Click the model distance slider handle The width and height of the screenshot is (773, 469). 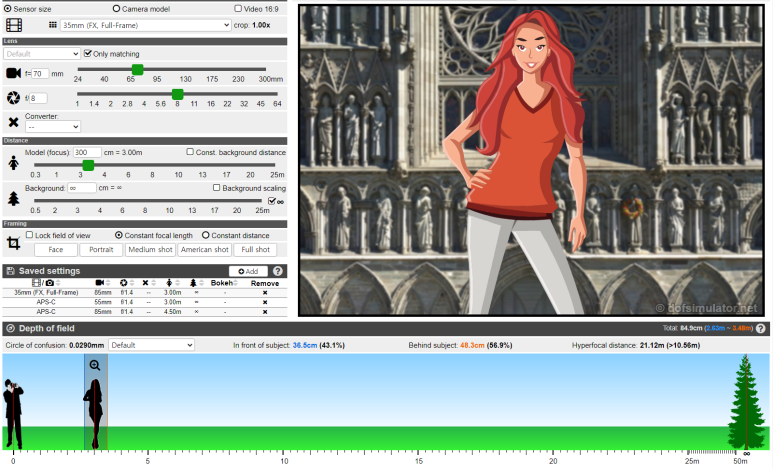88,165
